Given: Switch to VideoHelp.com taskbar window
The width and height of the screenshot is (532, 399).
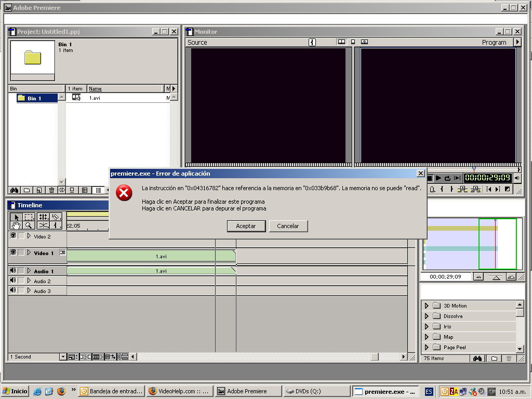Looking at the screenshot, I should (x=180, y=391).
